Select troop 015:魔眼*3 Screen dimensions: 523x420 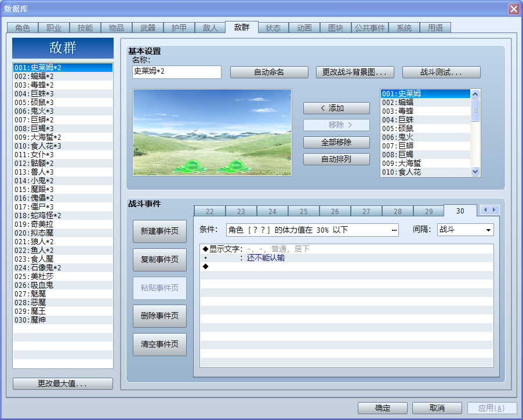(x=63, y=190)
